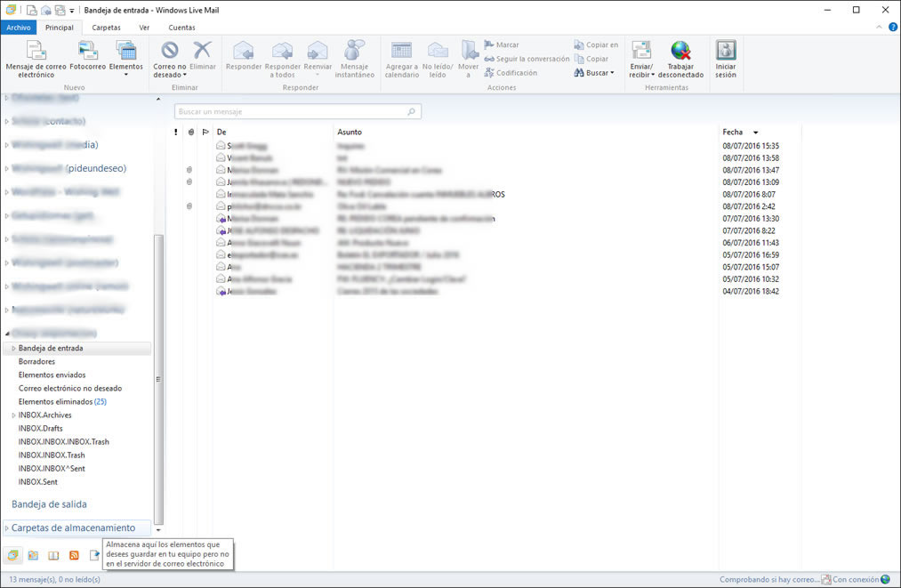Open the Contacts book shortcut icon
The image size is (901, 588).
click(x=53, y=555)
